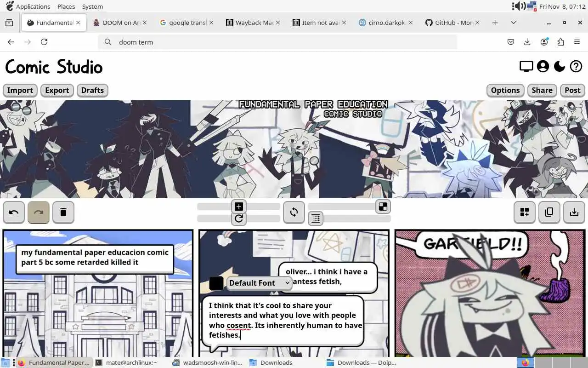Viewport: 588px width, 368px height.
Task: Duplicate the panel with copy icon
Action: [x=549, y=212]
